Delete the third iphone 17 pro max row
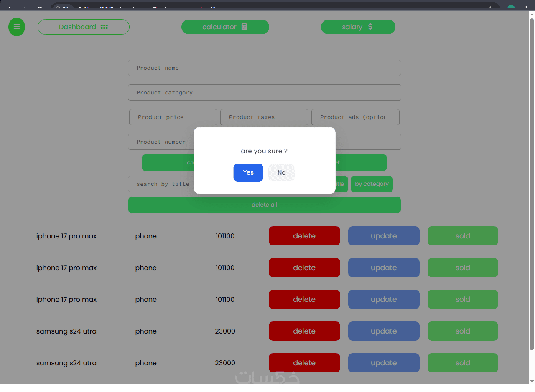The height and width of the screenshot is (392, 535). [x=304, y=299]
